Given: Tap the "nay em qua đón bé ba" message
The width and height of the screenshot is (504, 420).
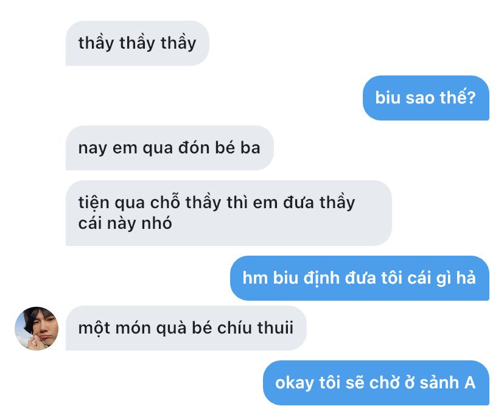Looking at the screenshot, I should [170, 148].
